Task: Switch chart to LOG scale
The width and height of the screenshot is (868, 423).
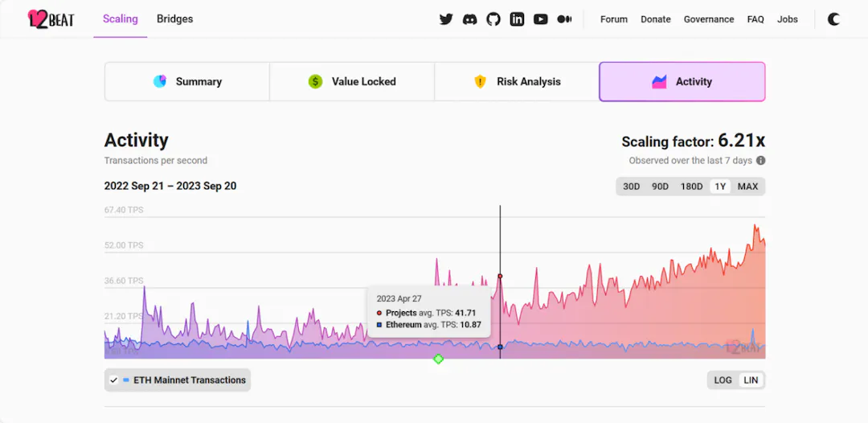Action: (x=723, y=380)
